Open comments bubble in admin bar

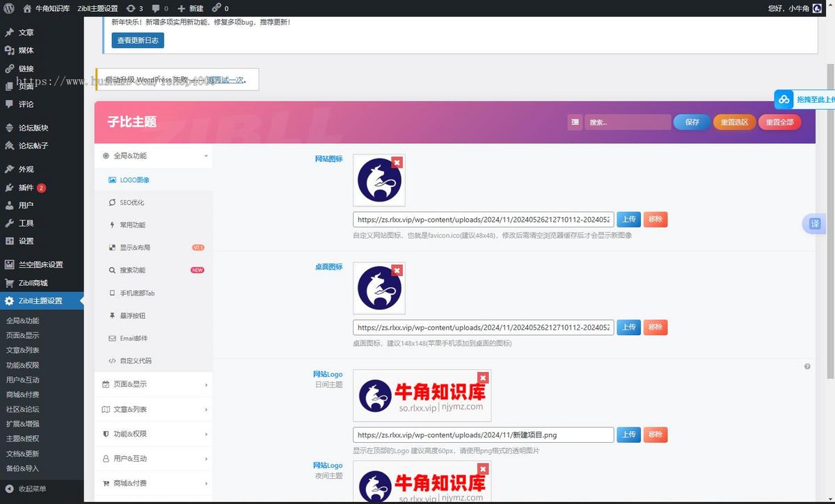pos(159,8)
